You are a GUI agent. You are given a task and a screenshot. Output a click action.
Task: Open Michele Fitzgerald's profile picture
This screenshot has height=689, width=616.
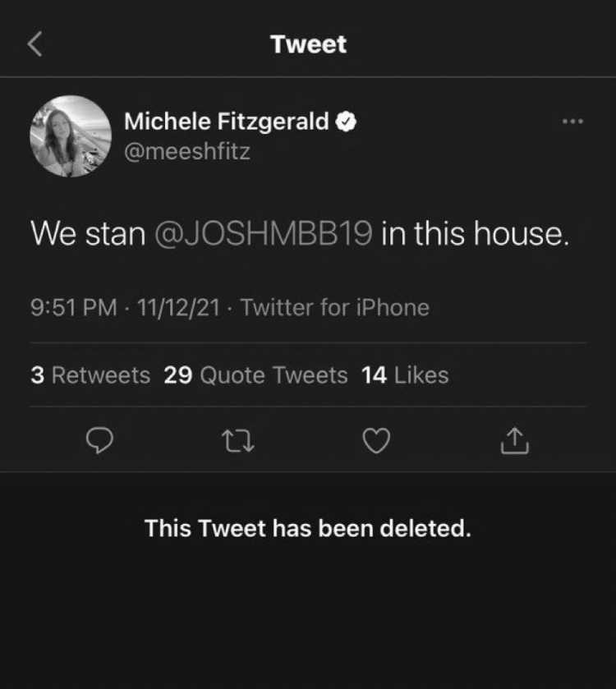(71, 136)
